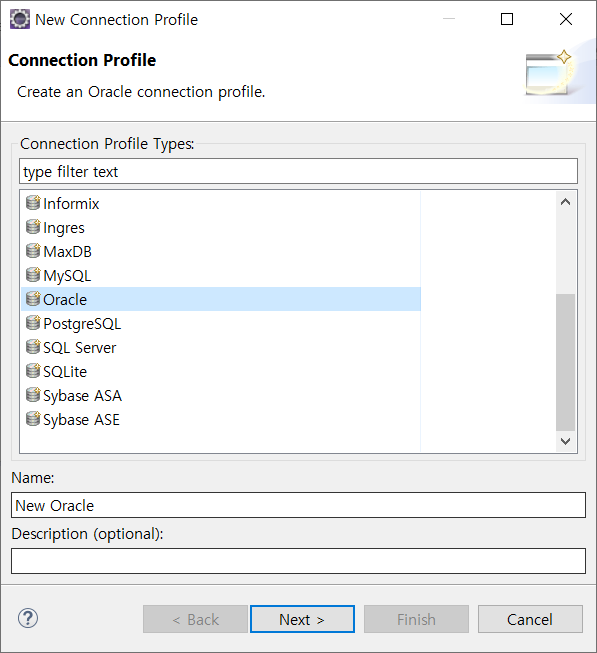This screenshot has width=597, height=653.
Task: Click the vertical scrollbar thumb
Action: click(565, 362)
